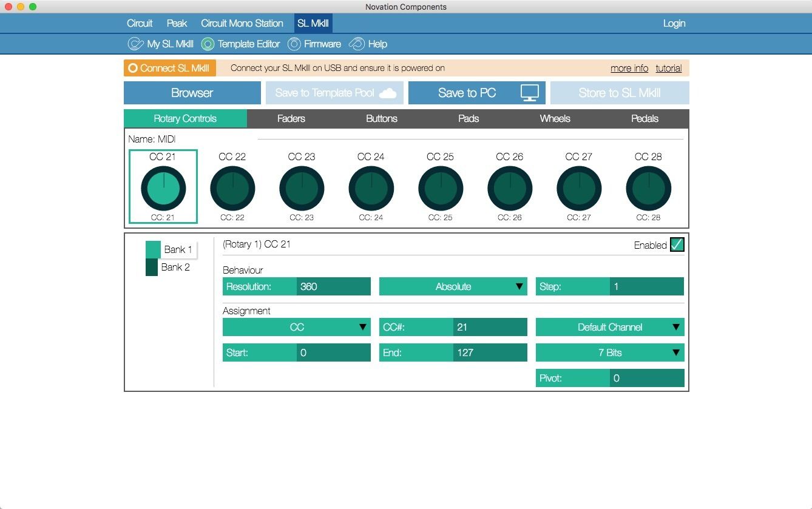Viewport: 812px width, 509px height.
Task: Open the tutorial link
Action: point(668,68)
